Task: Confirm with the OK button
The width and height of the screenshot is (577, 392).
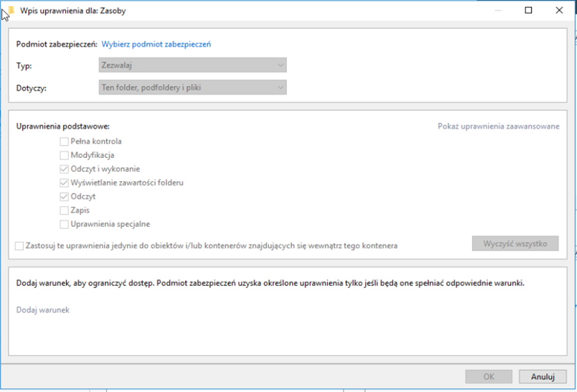Action: pos(489,377)
